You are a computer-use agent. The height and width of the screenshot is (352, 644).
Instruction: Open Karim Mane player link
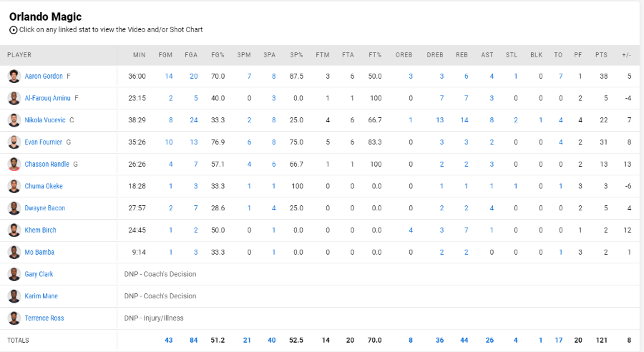click(x=41, y=296)
